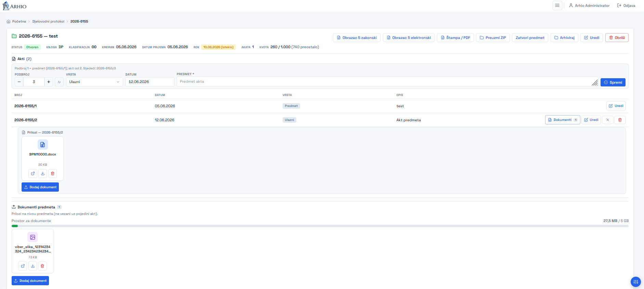Download BPM10000.docx with its download icon

coord(43,174)
